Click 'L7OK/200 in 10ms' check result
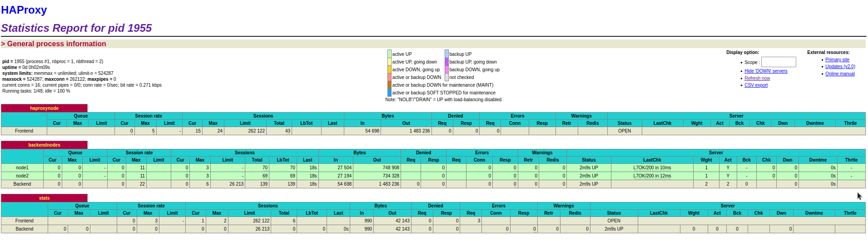Viewport: 868px width, 241px height. click(652, 167)
